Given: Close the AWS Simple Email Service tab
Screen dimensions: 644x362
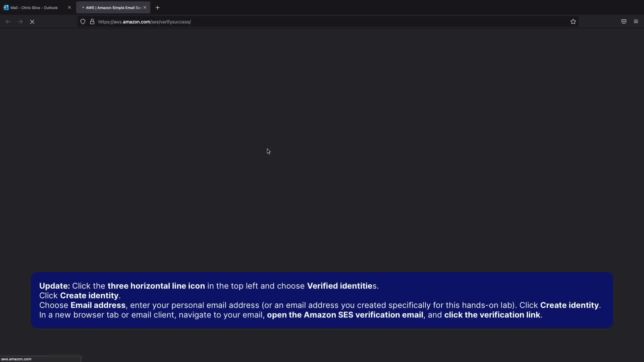Looking at the screenshot, I should tap(145, 8).
